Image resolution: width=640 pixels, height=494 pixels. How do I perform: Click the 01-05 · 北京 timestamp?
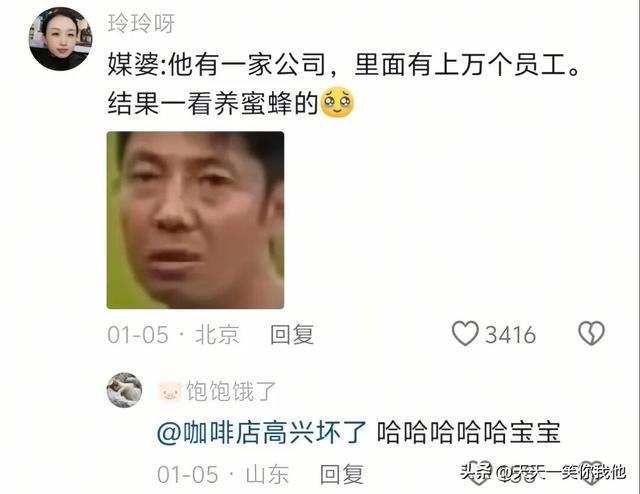click(173, 334)
